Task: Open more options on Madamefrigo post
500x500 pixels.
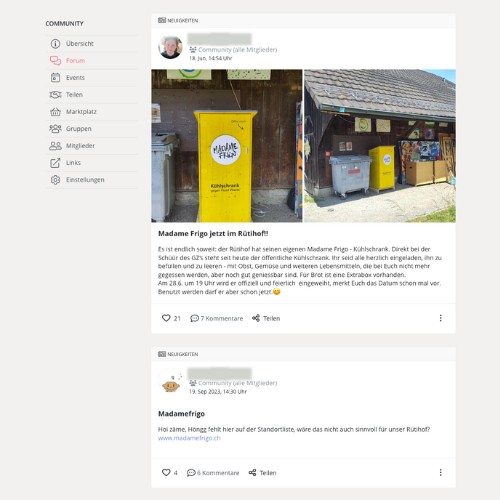Action: click(x=441, y=472)
